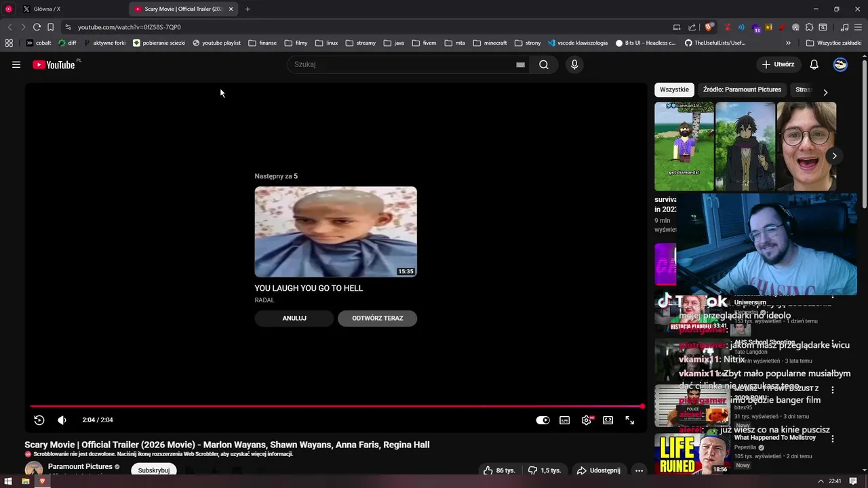The height and width of the screenshot is (488, 868).
Task: Dislike the video with thumbs down
Action: coord(545,470)
